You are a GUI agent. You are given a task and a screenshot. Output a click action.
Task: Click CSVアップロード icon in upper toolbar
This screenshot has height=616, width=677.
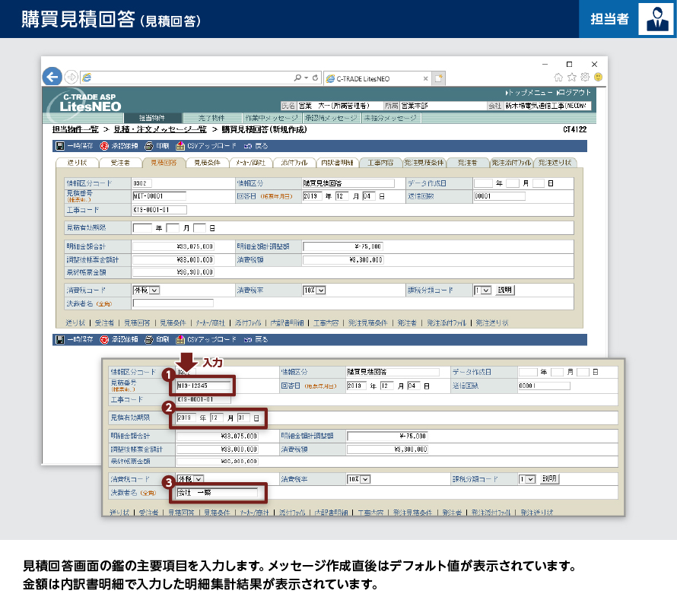point(181,146)
